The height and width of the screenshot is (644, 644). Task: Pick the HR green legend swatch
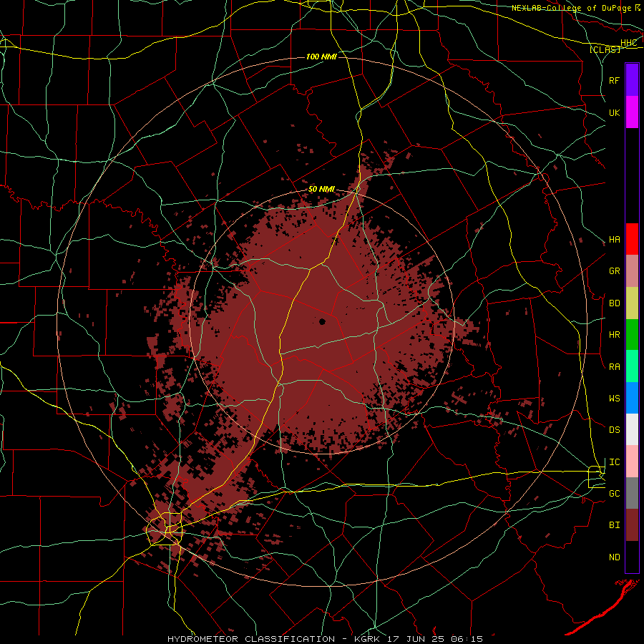[632, 335]
